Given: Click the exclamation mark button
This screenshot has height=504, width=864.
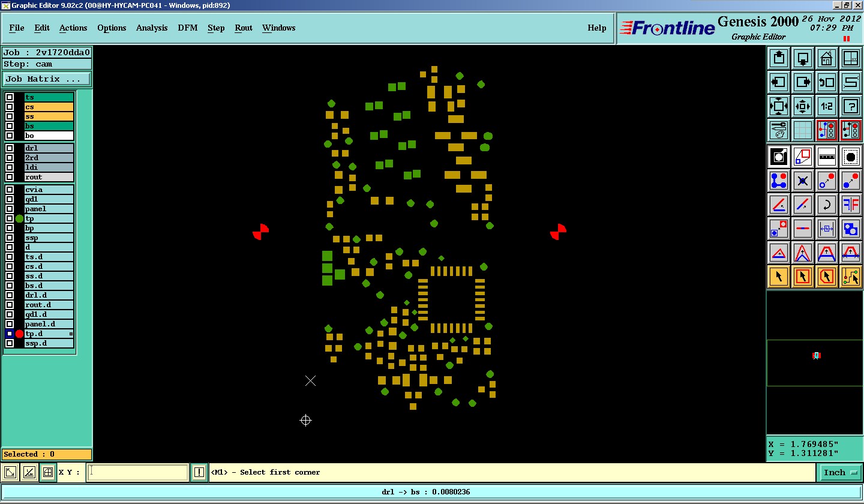Looking at the screenshot, I should click(x=199, y=473).
